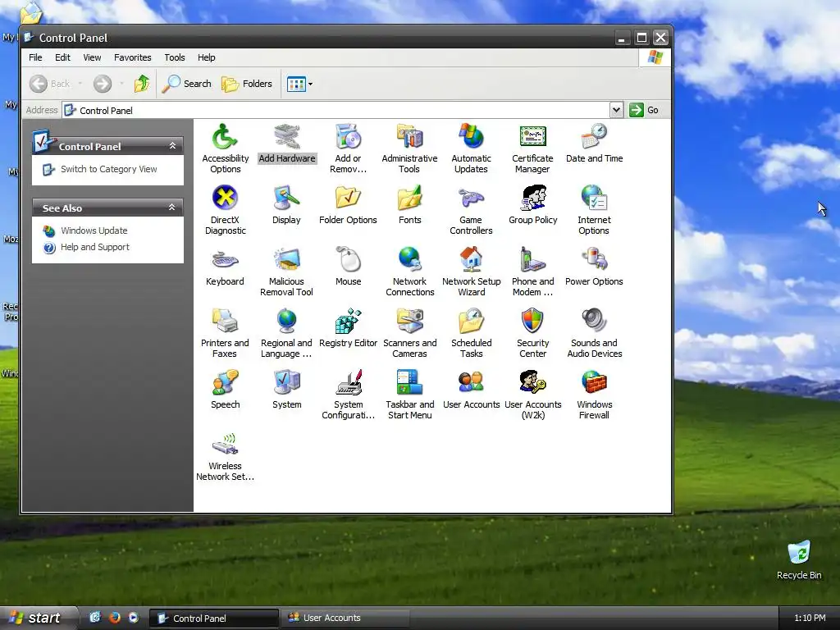Open the address bar dropdown
Image resolution: width=840 pixels, height=630 pixels.
coord(616,110)
